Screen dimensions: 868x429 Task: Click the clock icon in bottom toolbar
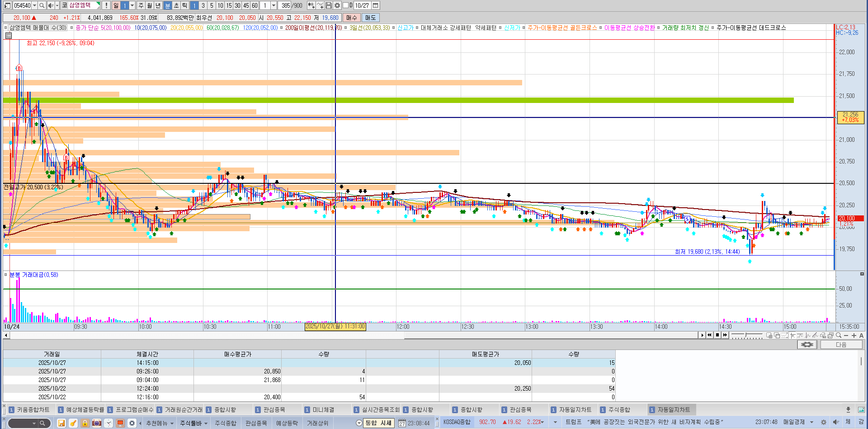coord(108,423)
